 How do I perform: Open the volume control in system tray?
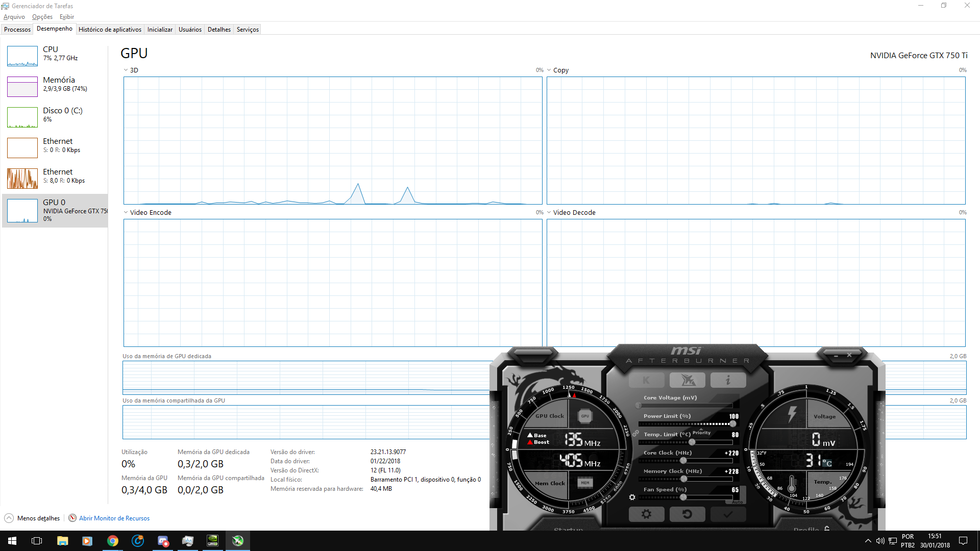(880, 541)
